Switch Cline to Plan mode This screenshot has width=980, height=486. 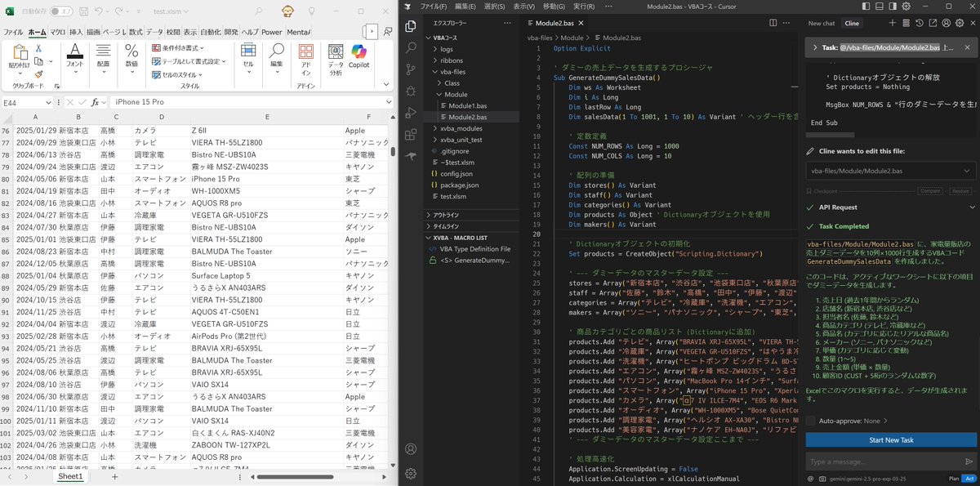click(x=952, y=478)
